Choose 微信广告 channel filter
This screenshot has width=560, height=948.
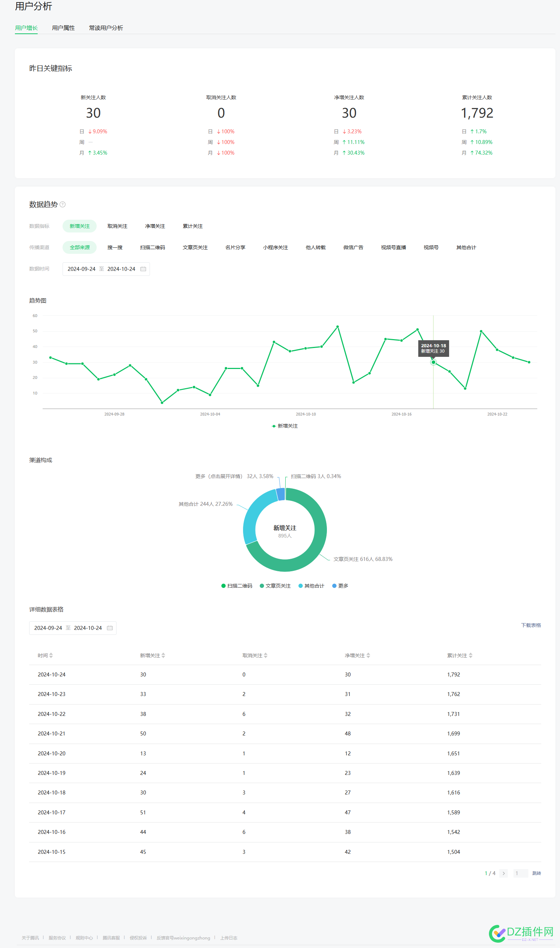point(354,247)
